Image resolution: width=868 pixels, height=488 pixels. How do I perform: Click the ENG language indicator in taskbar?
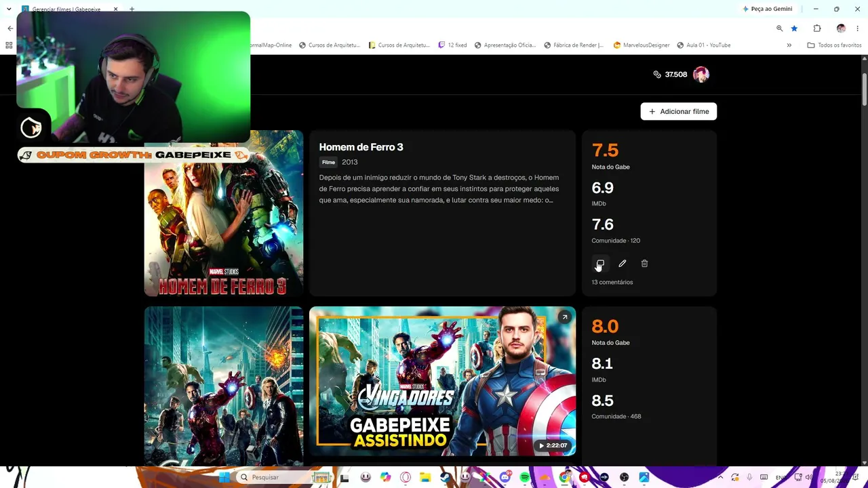pyautogui.click(x=781, y=477)
